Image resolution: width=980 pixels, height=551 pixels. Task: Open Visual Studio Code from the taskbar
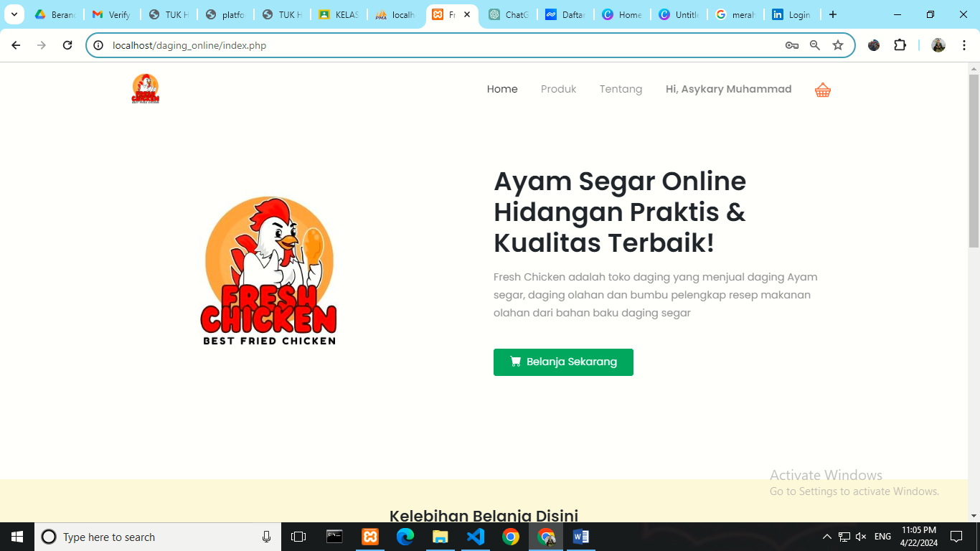click(476, 537)
